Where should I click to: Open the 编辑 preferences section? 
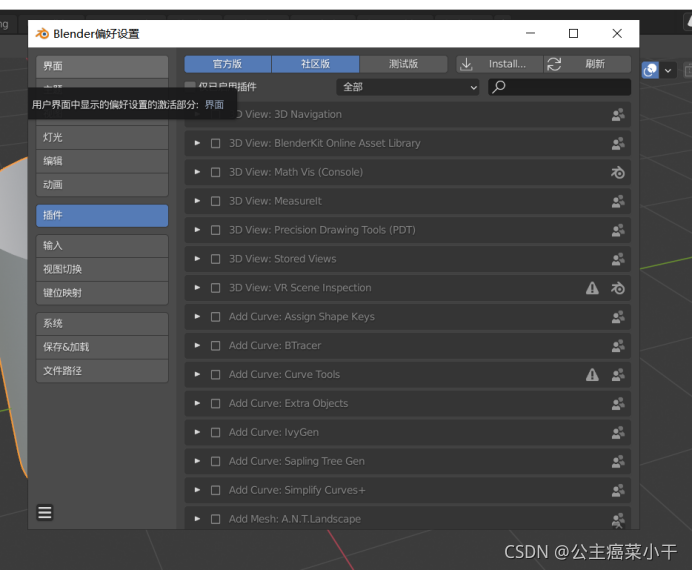102,161
